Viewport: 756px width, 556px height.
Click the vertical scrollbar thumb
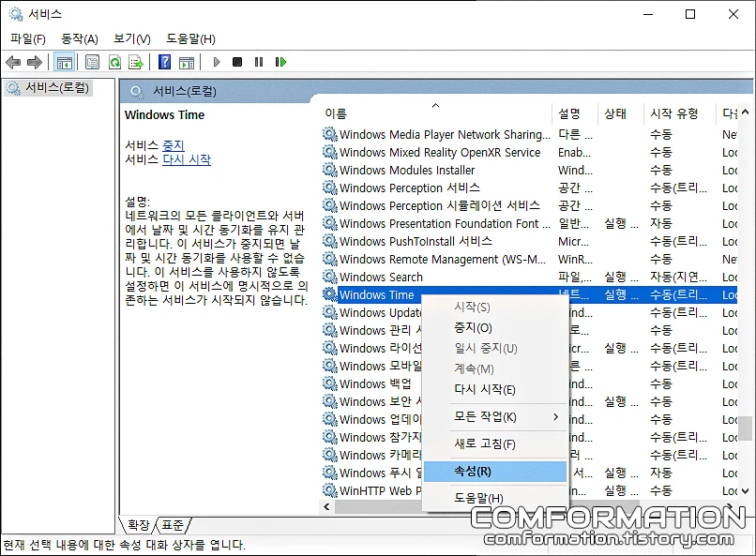[x=746, y=428]
